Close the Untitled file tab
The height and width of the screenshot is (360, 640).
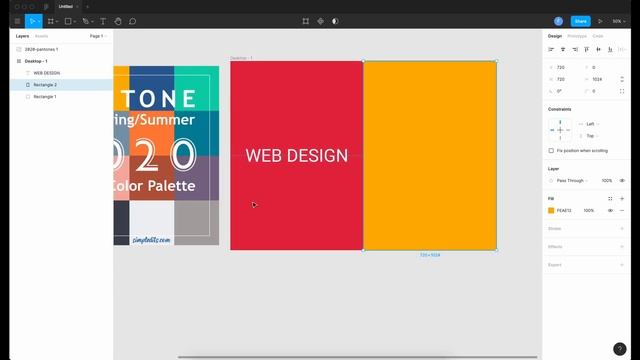(x=77, y=7)
